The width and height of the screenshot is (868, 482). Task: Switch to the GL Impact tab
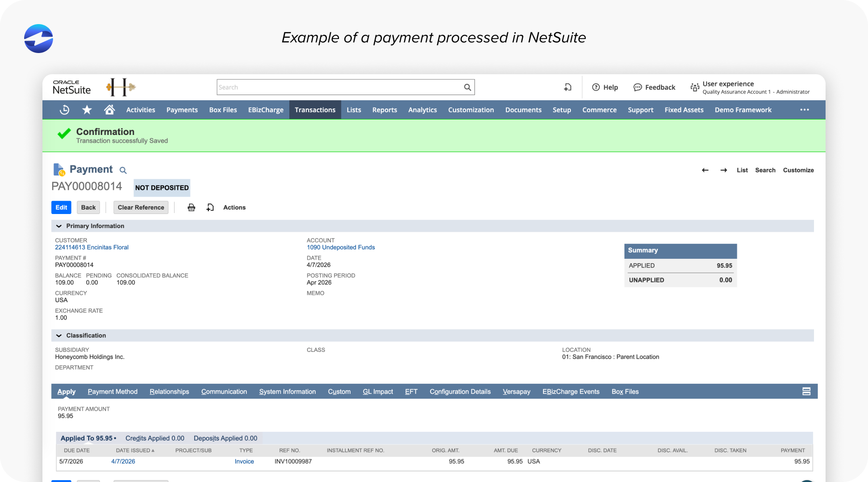(x=378, y=391)
